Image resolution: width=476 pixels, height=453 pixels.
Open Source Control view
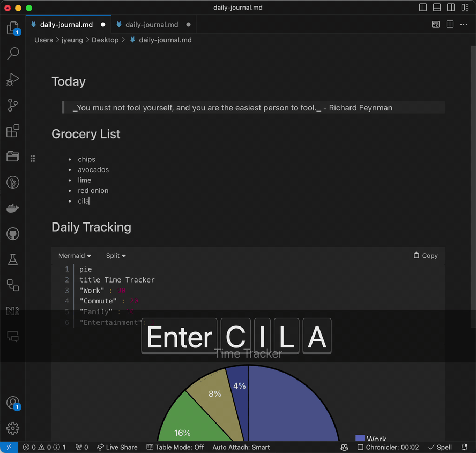pos(13,106)
